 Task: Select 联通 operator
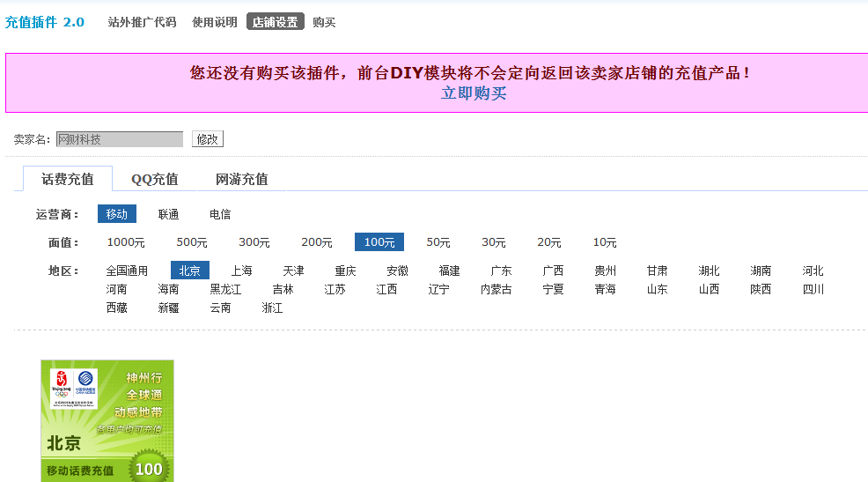pyautogui.click(x=168, y=214)
